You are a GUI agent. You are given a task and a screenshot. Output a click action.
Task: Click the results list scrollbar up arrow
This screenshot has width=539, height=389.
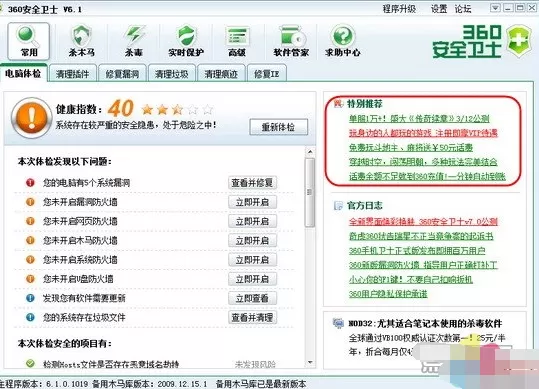[x=310, y=151]
